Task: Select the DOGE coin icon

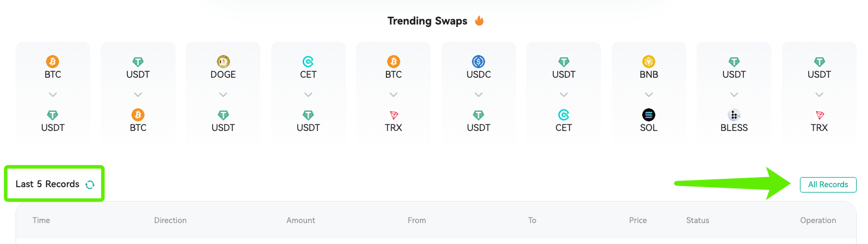Action: [x=223, y=62]
